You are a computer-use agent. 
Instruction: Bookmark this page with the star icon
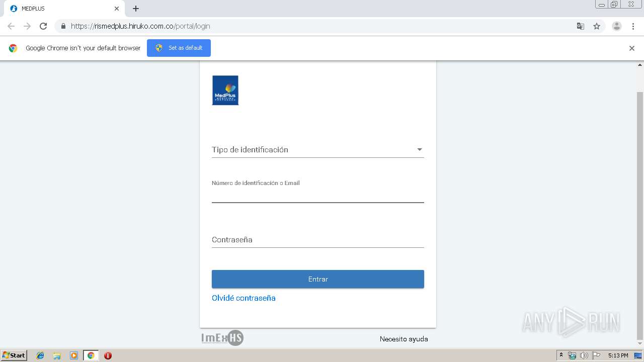tap(597, 26)
